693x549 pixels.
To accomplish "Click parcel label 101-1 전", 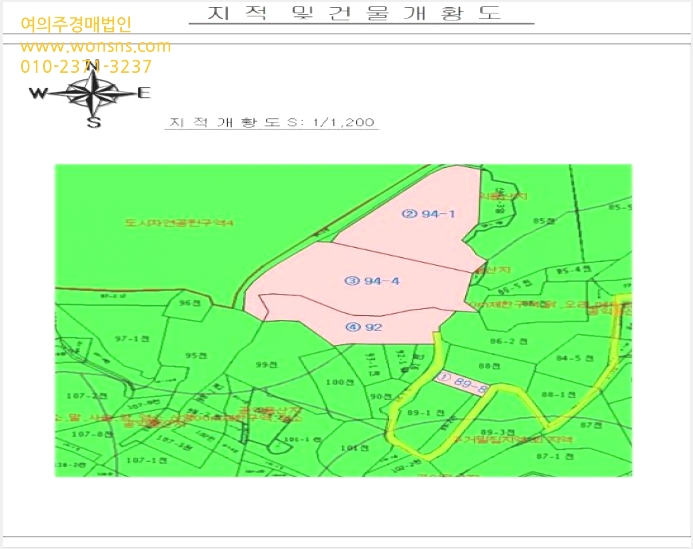I will [302, 440].
